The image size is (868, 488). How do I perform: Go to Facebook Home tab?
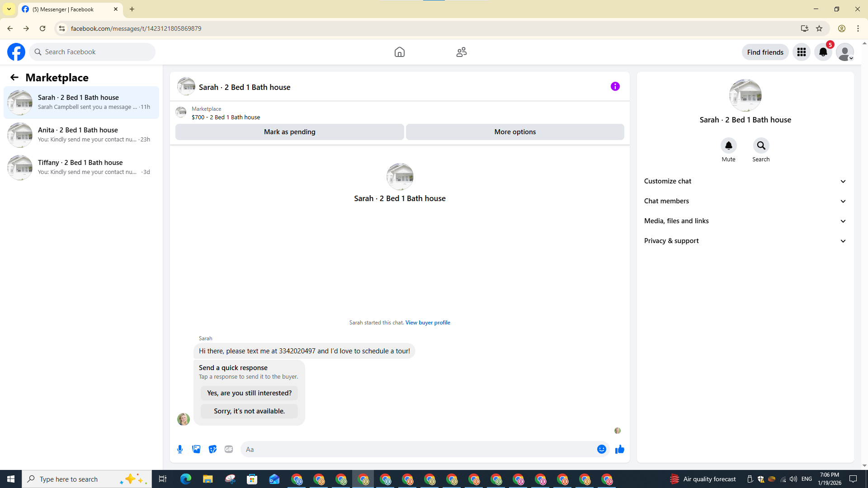pyautogui.click(x=399, y=52)
